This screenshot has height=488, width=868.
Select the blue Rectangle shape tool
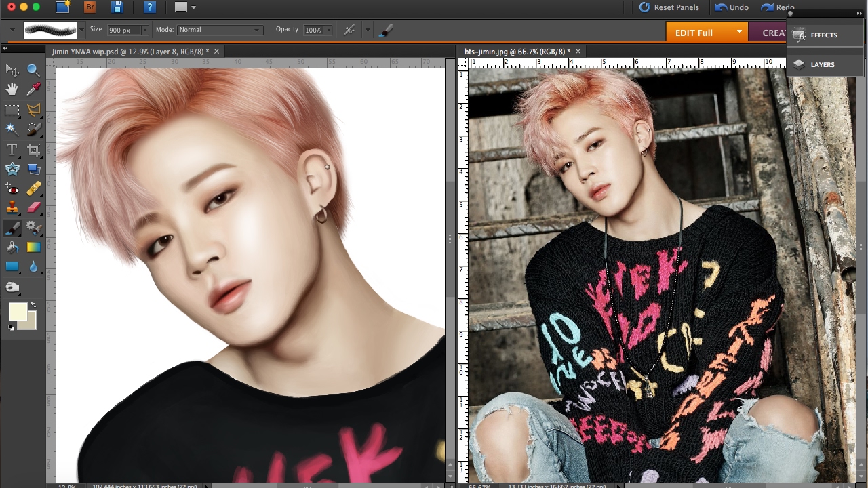(x=12, y=266)
